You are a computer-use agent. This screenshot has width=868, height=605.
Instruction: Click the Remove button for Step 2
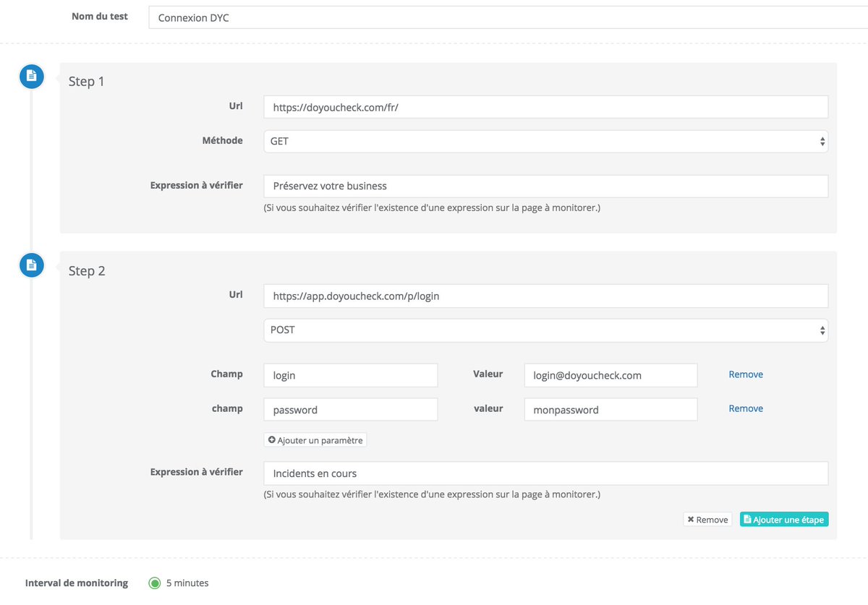coord(707,519)
